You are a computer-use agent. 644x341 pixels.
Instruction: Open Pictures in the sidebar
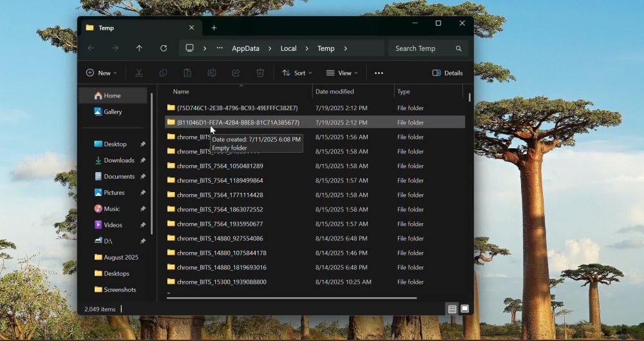click(114, 193)
